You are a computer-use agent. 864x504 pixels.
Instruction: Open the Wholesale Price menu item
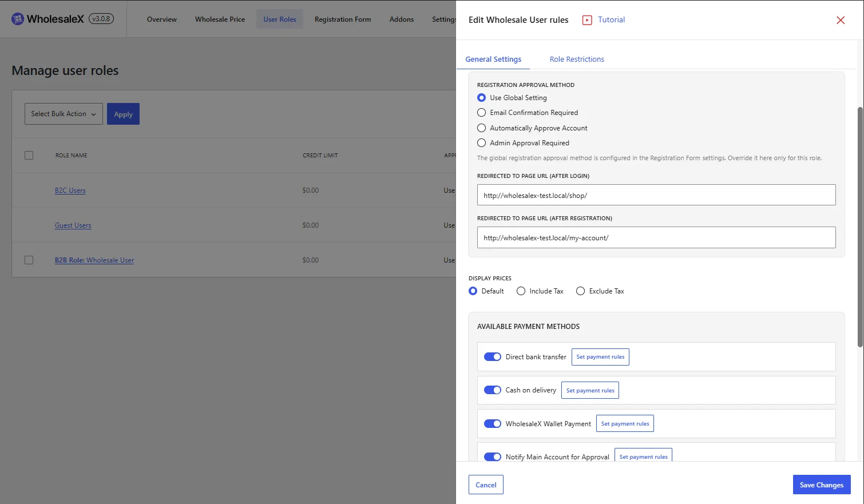click(220, 19)
